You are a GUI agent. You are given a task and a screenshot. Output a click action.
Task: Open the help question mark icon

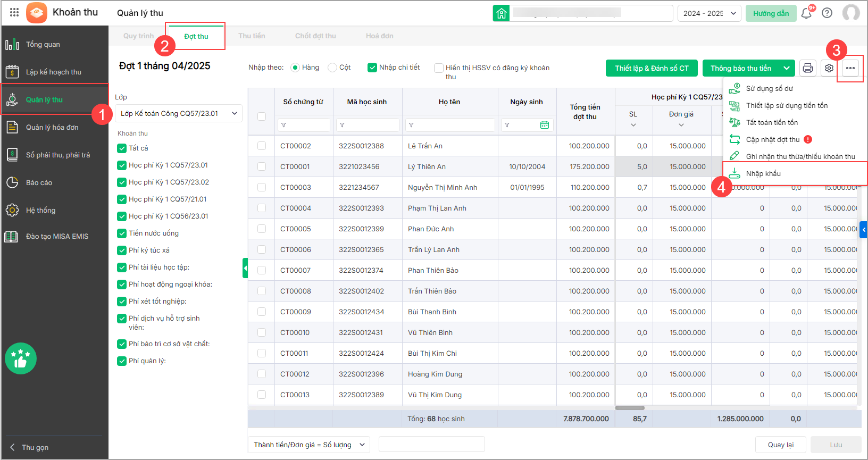[x=827, y=13]
